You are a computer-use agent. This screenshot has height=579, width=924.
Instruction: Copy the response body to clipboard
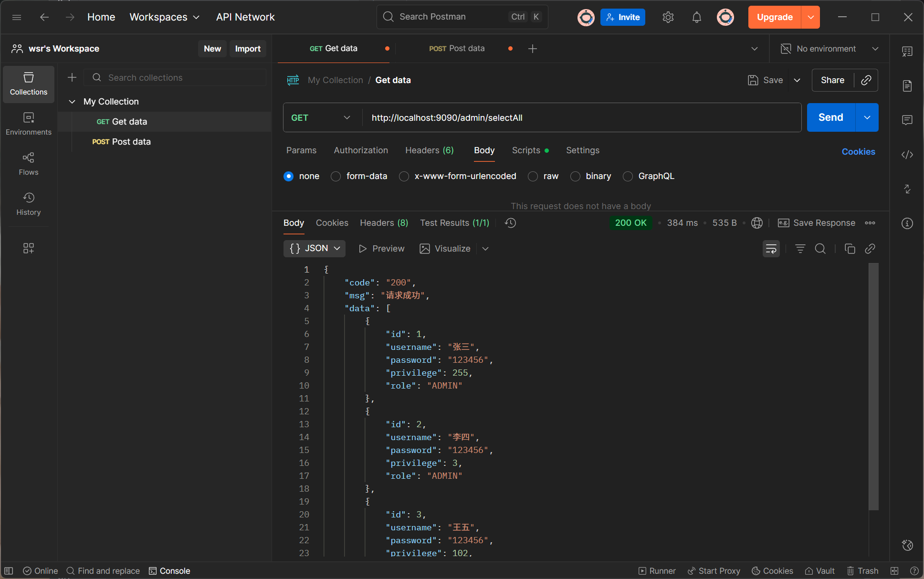coord(850,249)
